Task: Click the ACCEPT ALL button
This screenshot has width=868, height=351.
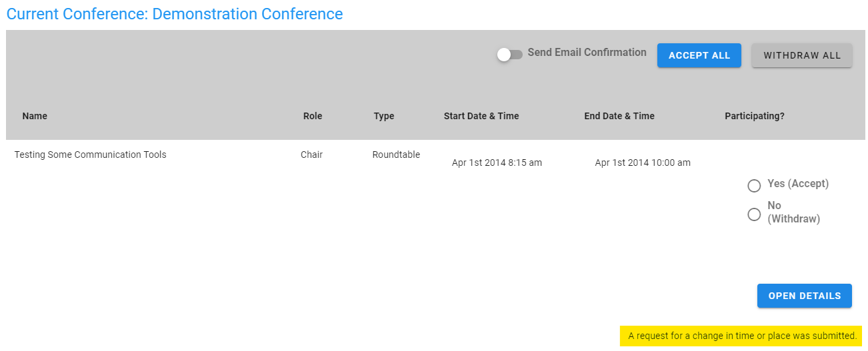Action: (699, 55)
